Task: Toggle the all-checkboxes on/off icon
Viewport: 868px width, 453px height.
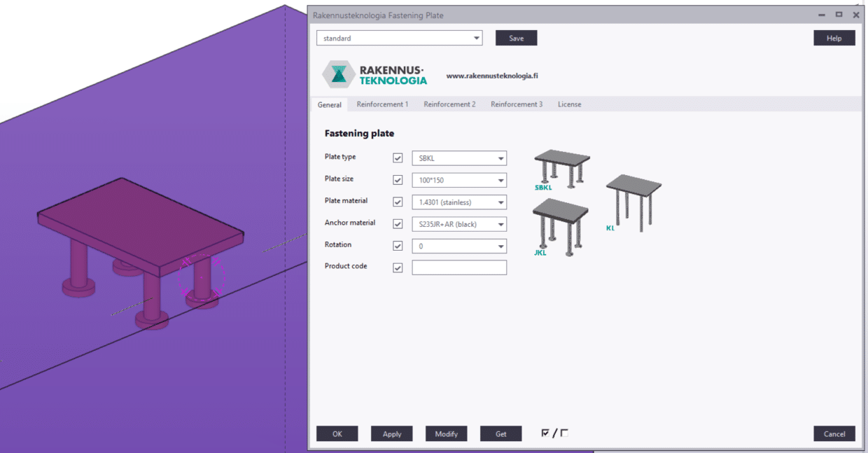Action: point(554,433)
